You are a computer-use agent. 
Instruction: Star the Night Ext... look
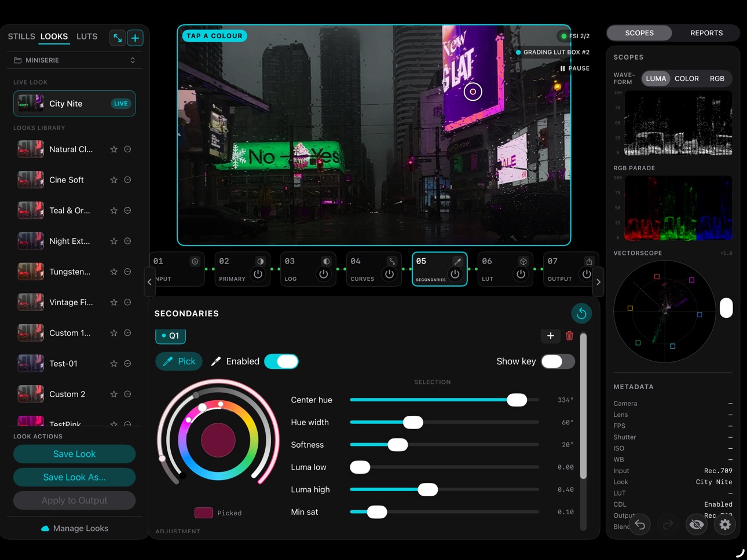(114, 241)
